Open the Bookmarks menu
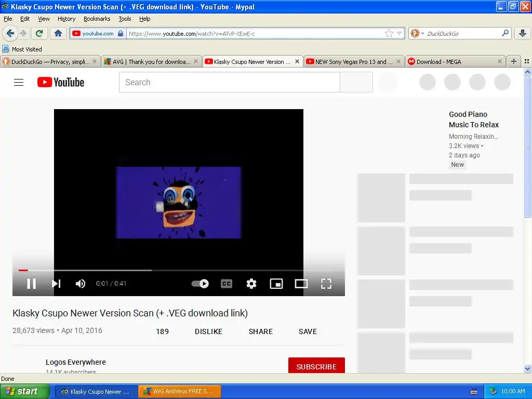Screen dimensions: 532x399 point(97,19)
